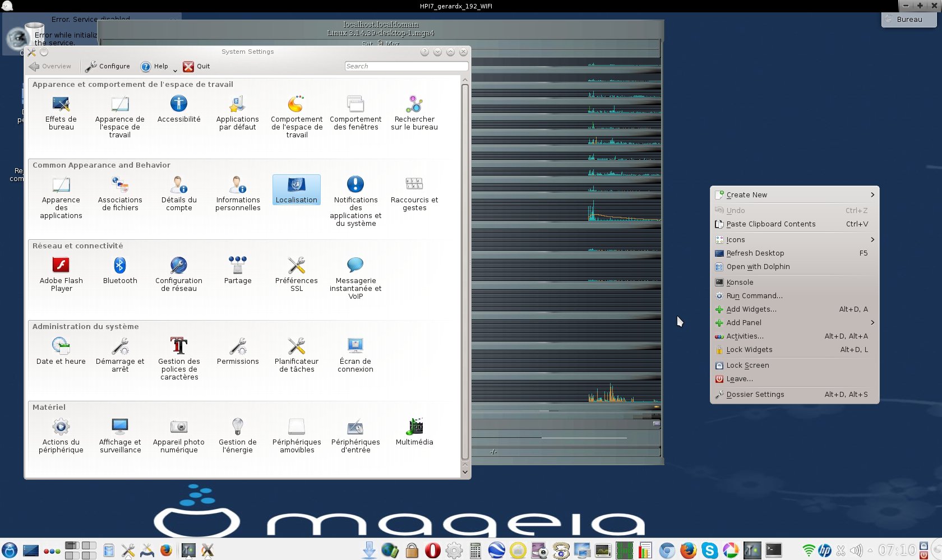This screenshot has width=942, height=560.
Task: Open Bluetooth settings
Action: [120, 271]
